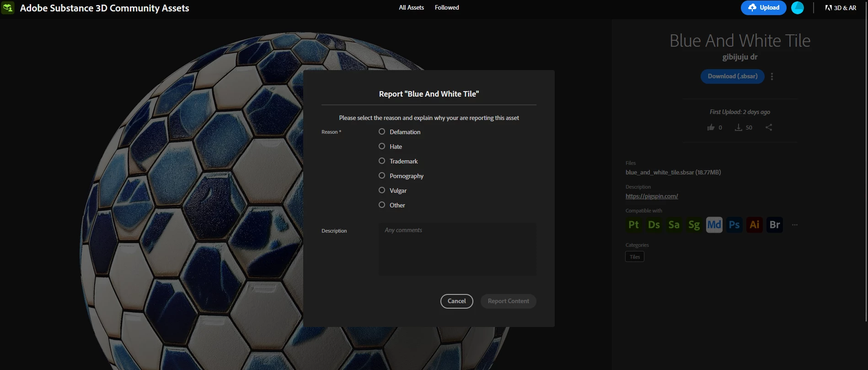Screen dimensions: 868x370
Task: Click Adobe Substance 3D Community Assets title
Action: (x=104, y=8)
